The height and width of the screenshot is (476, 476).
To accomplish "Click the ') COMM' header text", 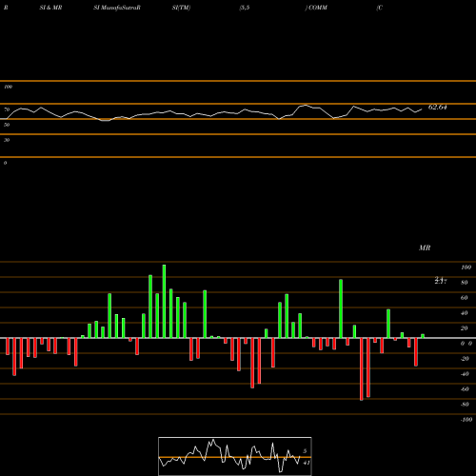I will click(316, 8).
